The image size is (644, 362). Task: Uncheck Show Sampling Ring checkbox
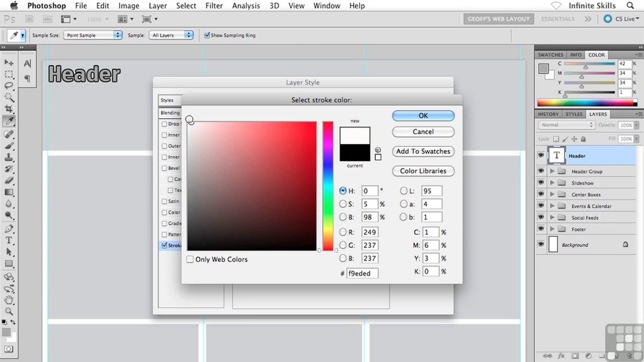207,35
